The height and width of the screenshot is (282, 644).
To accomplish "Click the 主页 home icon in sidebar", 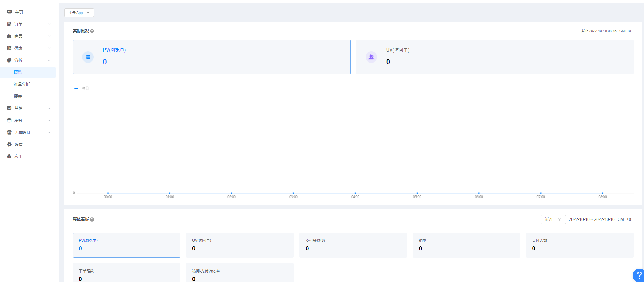I will click(9, 12).
